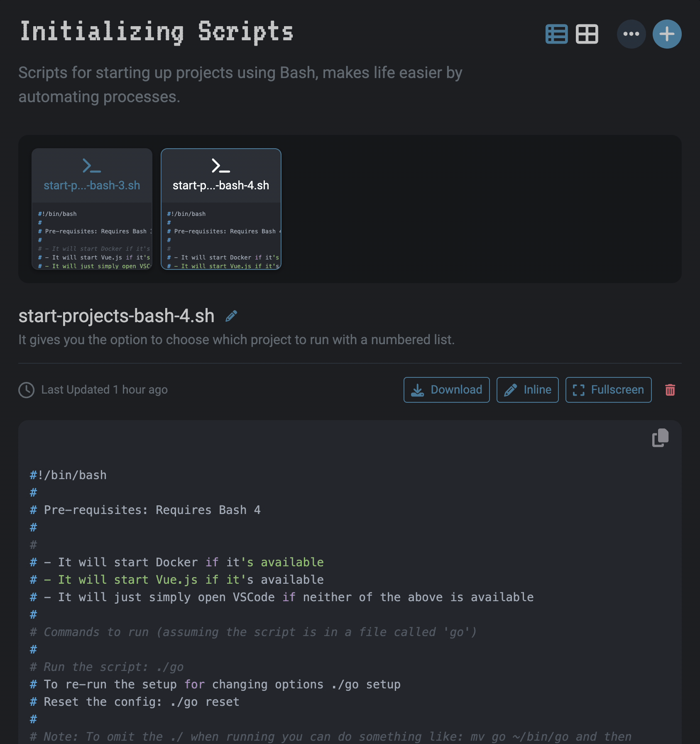Open the more options menu
700x744 pixels.
tap(631, 34)
